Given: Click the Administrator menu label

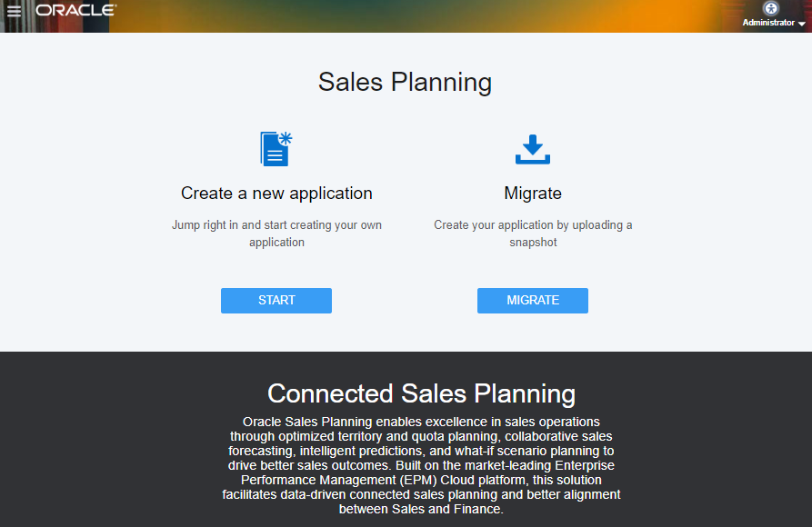Looking at the screenshot, I should click(x=770, y=22).
